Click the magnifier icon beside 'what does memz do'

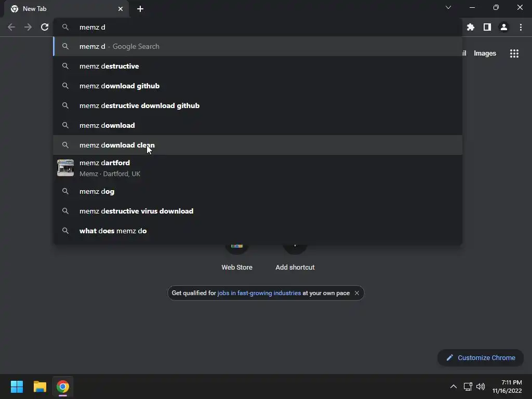tap(65, 230)
